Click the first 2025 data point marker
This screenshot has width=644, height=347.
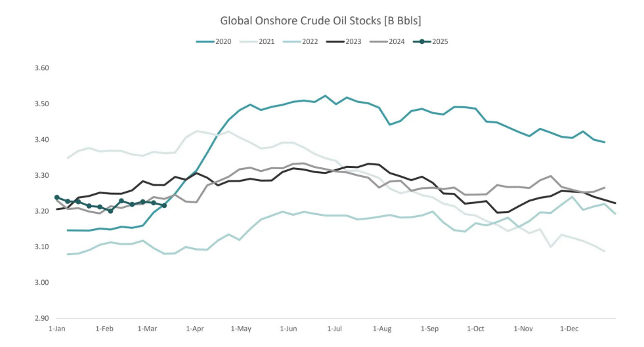click(57, 197)
